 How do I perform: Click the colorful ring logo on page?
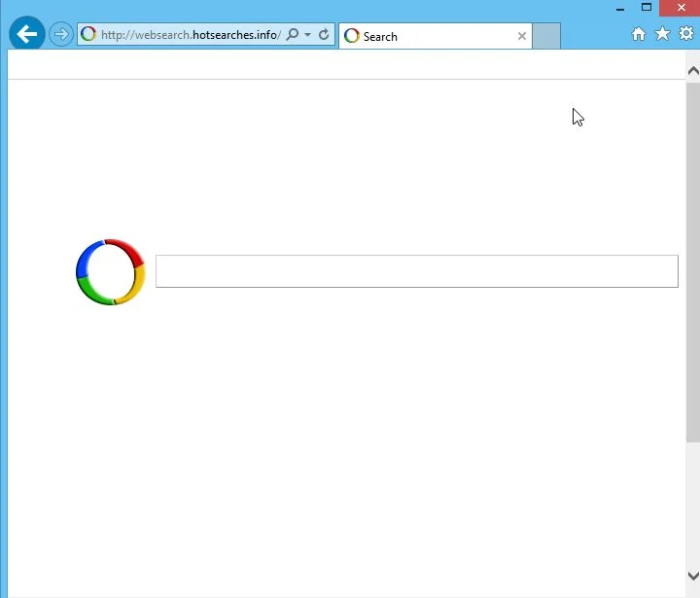pos(111,272)
